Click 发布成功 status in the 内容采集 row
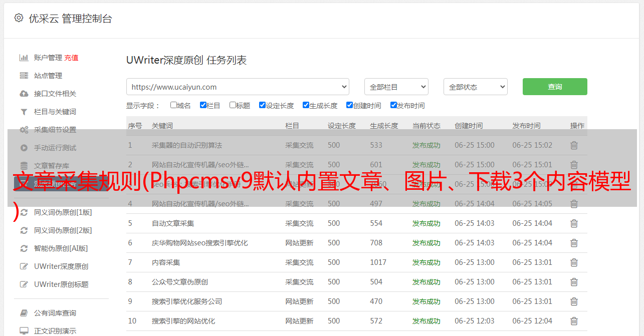The width and height of the screenshot is (644, 336). [x=426, y=262]
